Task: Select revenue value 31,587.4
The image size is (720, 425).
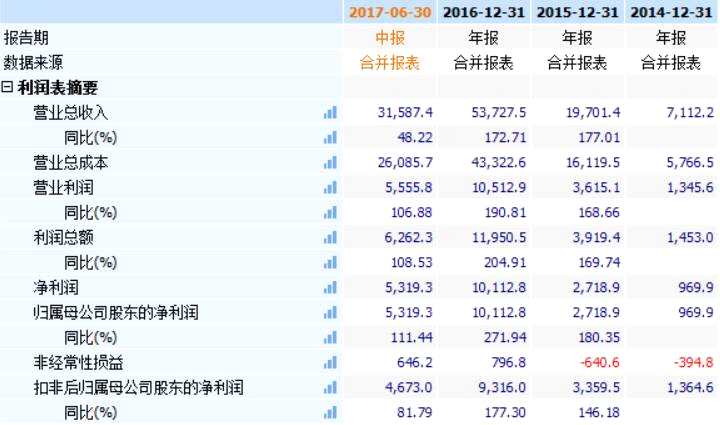Action: (405, 112)
